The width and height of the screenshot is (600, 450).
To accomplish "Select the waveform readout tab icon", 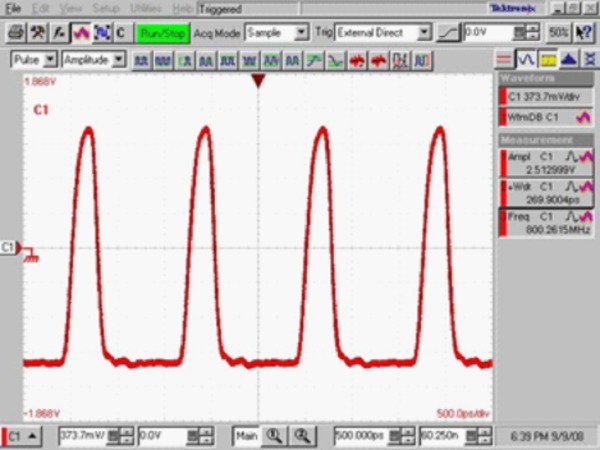I will tap(529, 59).
